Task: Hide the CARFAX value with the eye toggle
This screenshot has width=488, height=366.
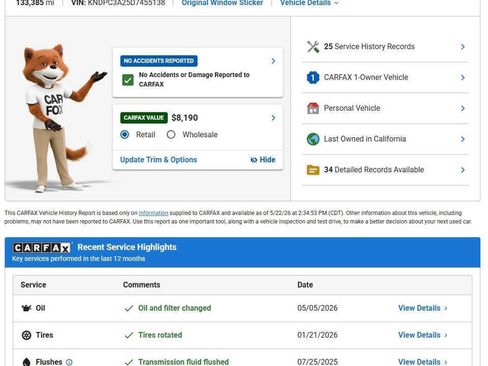Action: pos(263,160)
